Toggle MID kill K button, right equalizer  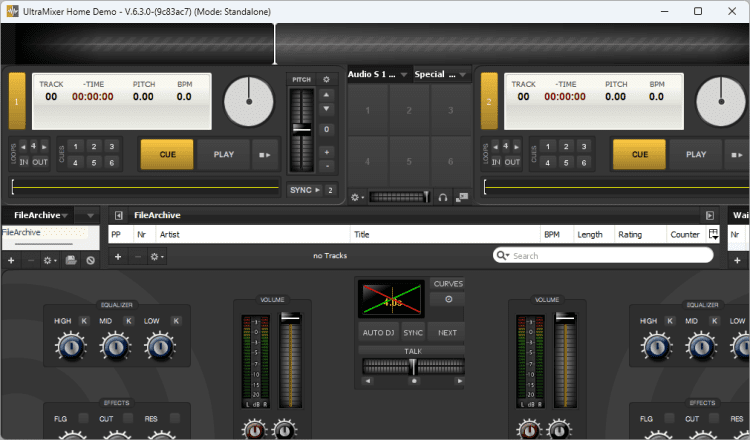point(715,321)
